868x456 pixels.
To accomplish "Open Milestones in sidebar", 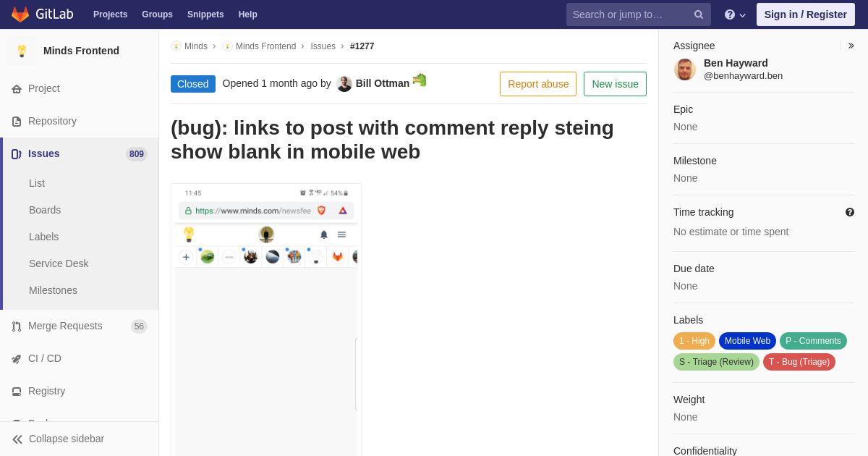I will 53,290.
